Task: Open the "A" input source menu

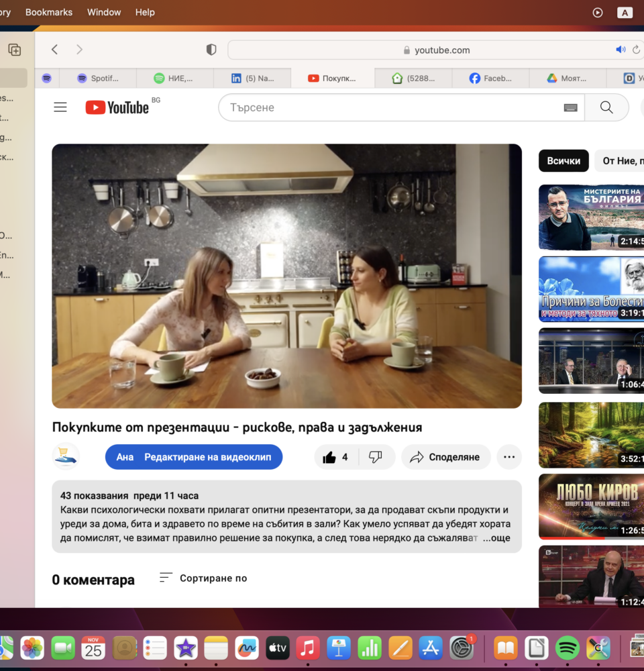Action: point(625,12)
